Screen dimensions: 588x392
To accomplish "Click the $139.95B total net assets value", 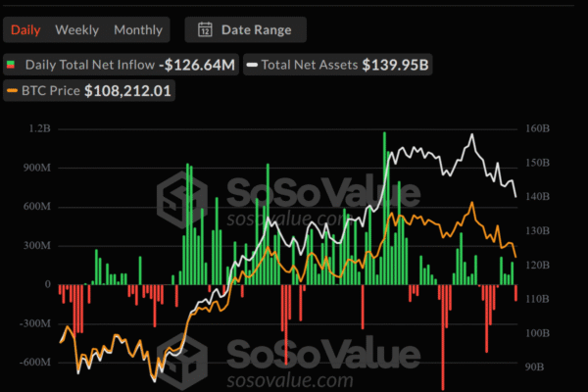I will pos(396,66).
